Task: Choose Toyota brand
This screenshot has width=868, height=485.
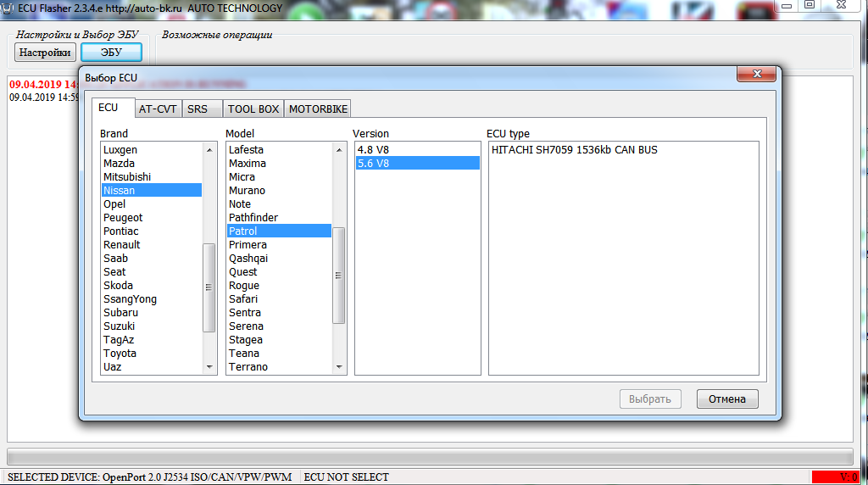Action: 151,354
